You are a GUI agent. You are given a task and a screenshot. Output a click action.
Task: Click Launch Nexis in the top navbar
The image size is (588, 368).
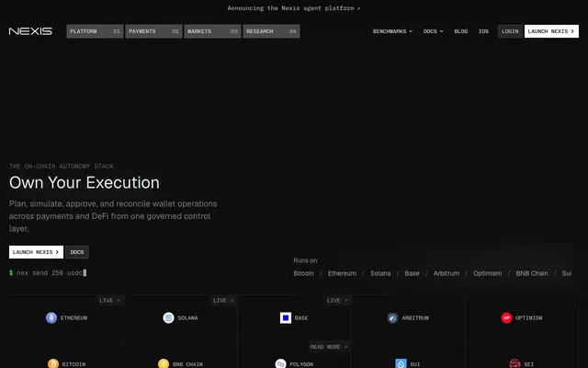tap(551, 31)
